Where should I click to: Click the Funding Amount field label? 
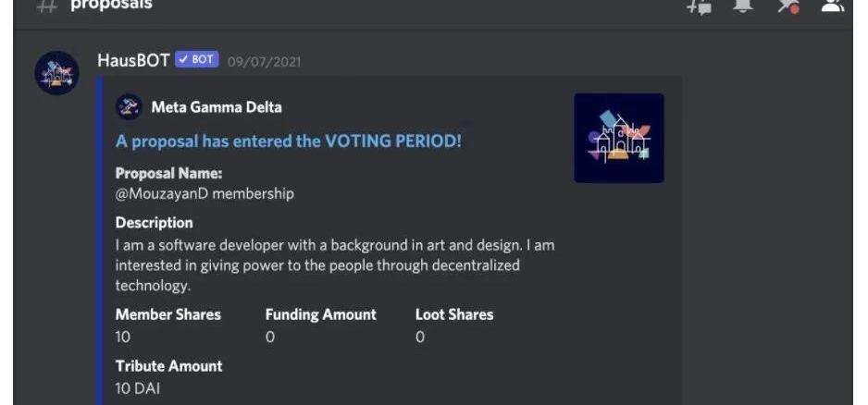(320, 314)
